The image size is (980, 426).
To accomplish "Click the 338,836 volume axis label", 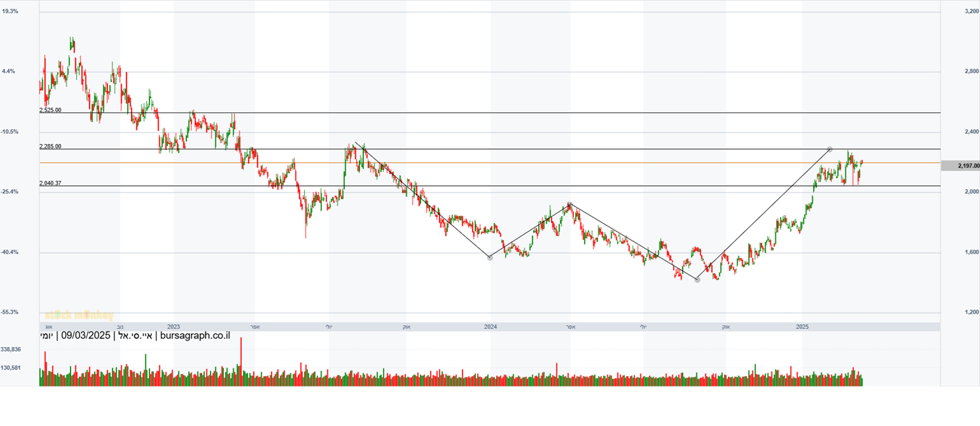I will (x=11, y=350).
